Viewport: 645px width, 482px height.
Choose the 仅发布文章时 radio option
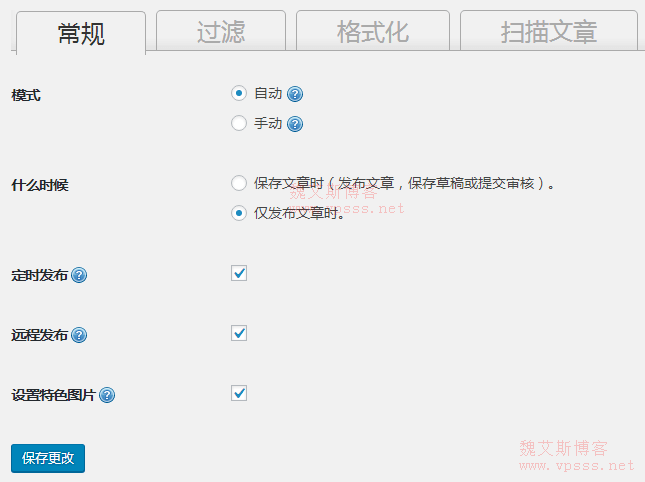tap(239, 213)
